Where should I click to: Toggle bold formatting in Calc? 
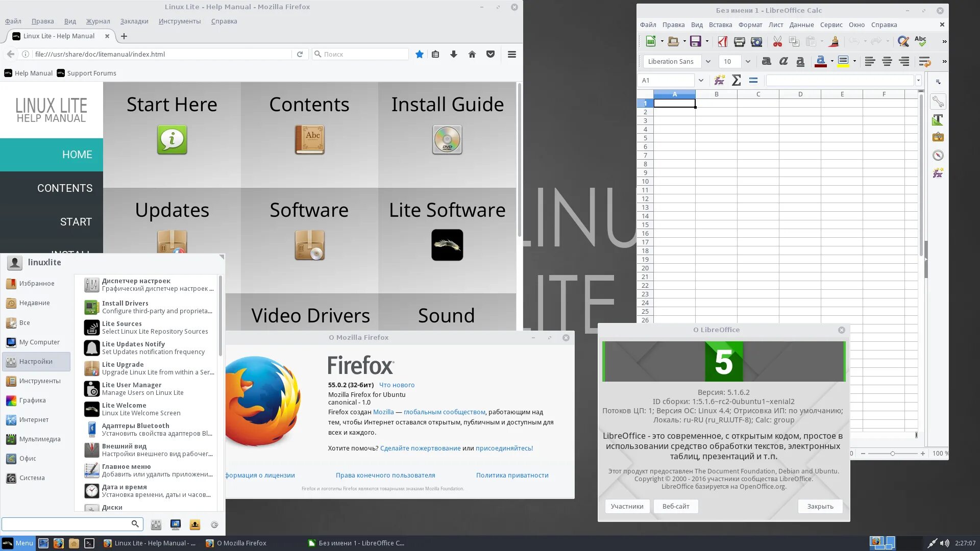click(x=766, y=62)
